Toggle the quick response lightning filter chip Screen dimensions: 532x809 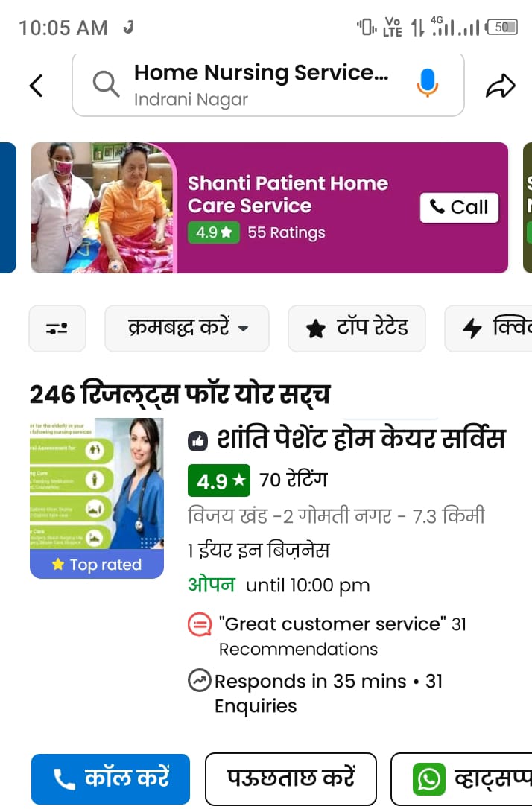488,328
